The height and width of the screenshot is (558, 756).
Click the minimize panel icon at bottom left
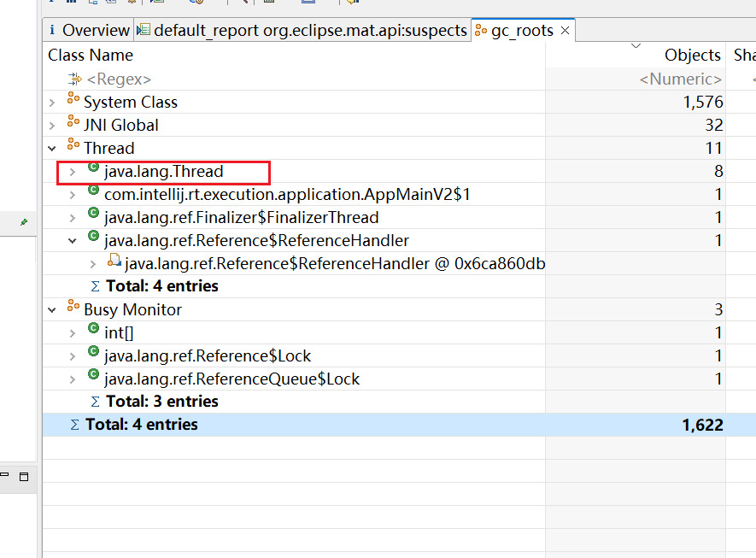click(x=4, y=477)
